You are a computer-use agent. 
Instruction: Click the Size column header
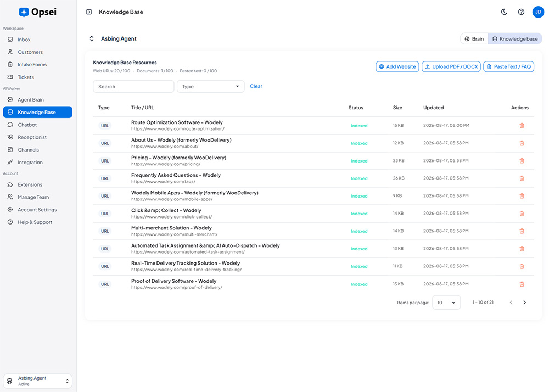[397, 108]
